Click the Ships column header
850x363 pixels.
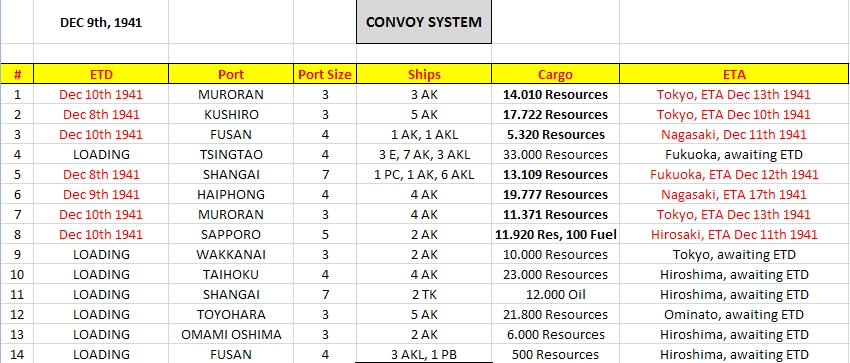click(423, 74)
